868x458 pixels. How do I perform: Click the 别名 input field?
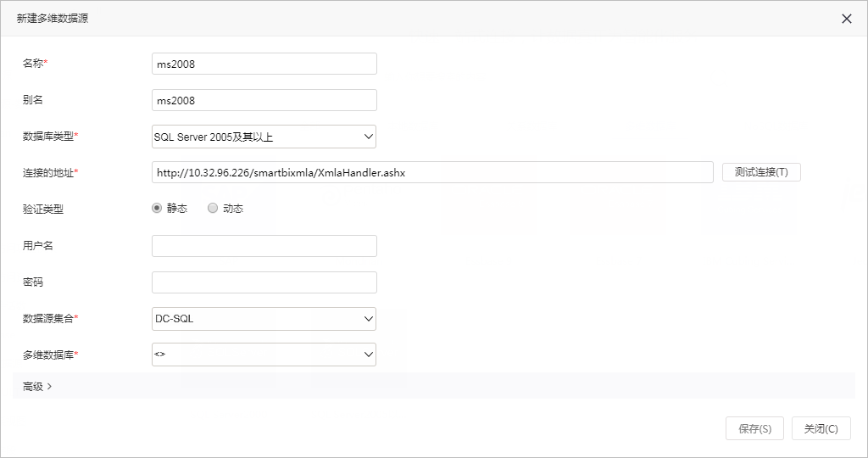[x=264, y=100]
